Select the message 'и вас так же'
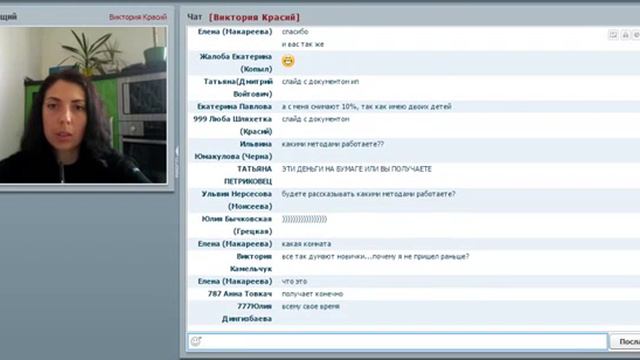Image resolution: width=640 pixels, height=360 pixels. click(303, 44)
